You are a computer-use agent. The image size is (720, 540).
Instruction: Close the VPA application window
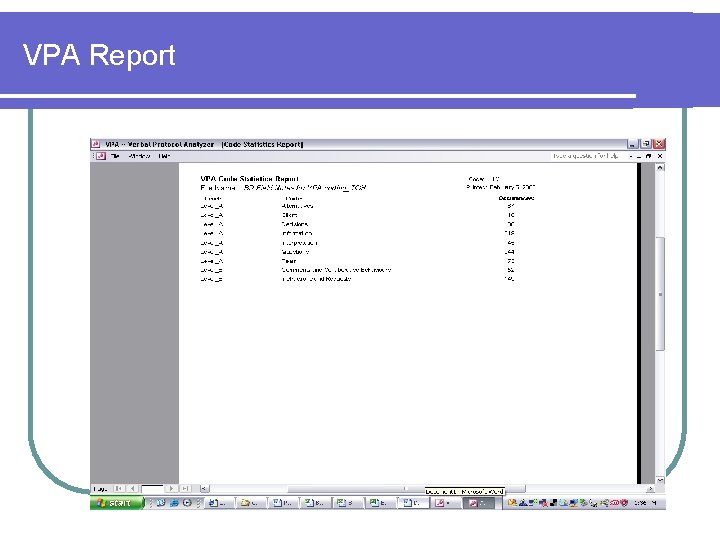point(659,144)
